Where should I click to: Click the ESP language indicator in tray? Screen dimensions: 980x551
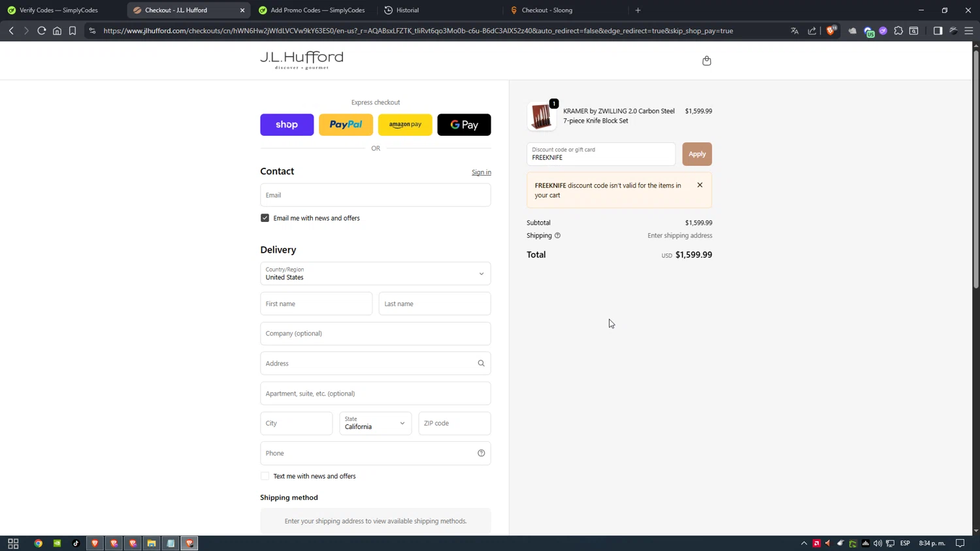point(905,543)
